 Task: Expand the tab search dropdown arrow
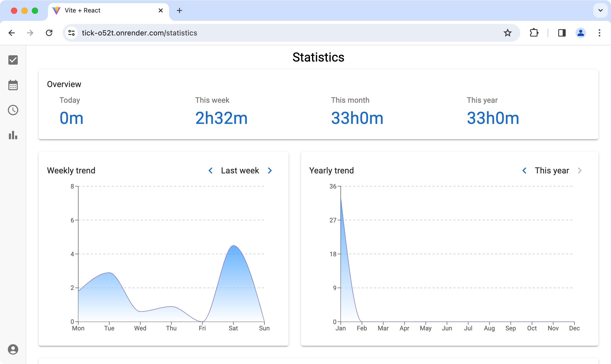tap(600, 10)
